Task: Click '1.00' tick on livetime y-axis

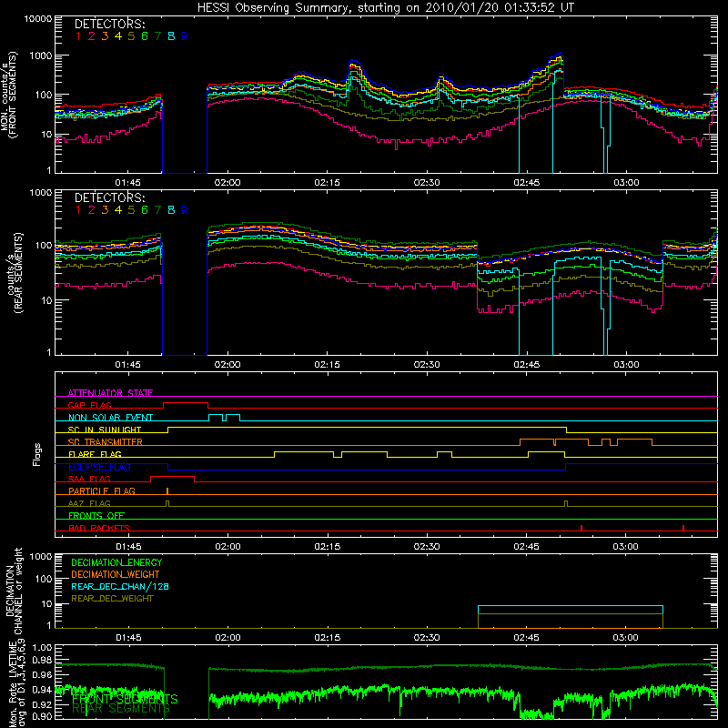Action: 42,648
